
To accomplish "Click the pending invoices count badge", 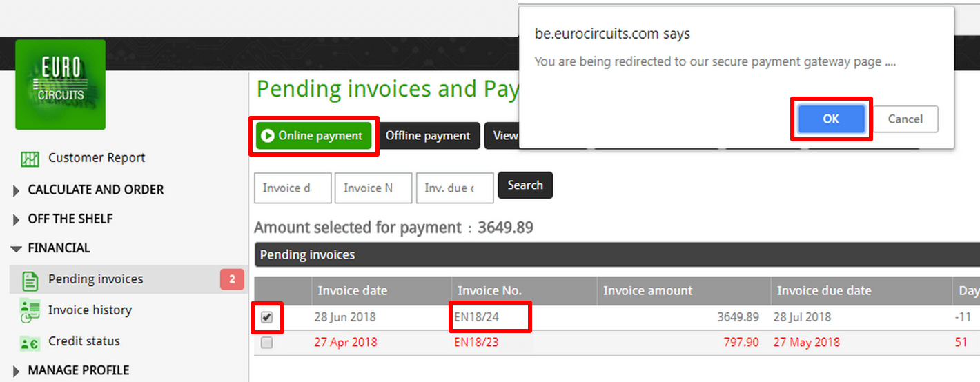I will tap(232, 279).
